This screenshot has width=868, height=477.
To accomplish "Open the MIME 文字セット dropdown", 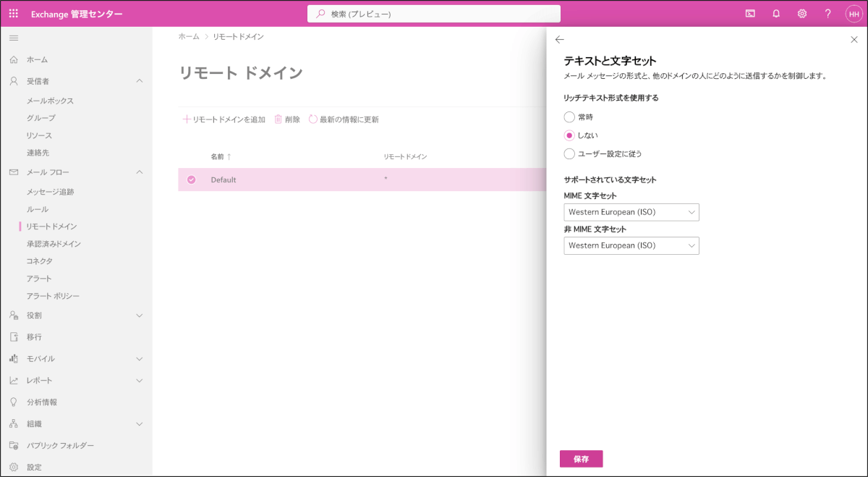I will pyautogui.click(x=631, y=212).
